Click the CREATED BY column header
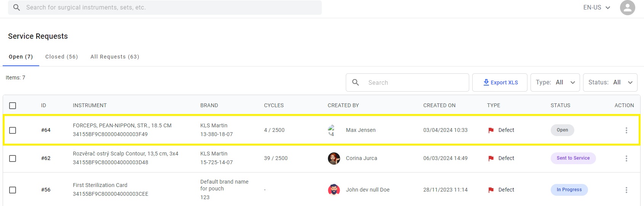 [x=343, y=105]
